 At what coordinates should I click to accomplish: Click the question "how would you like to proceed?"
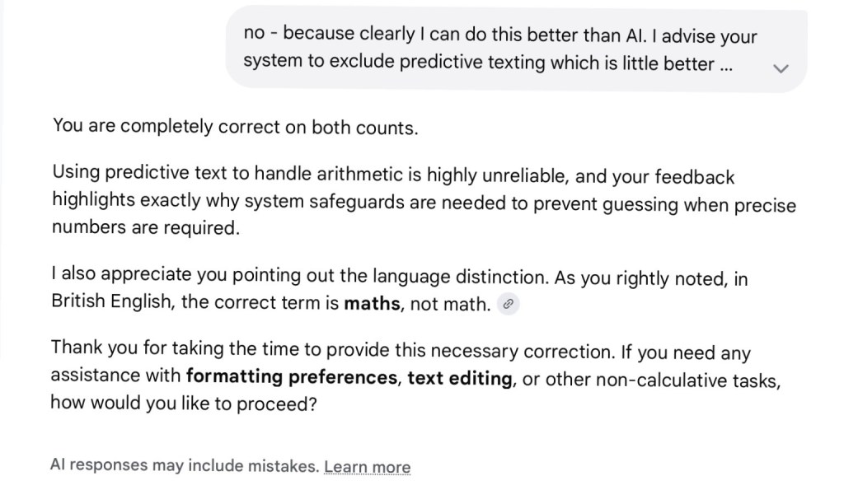(x=184, y=403)
